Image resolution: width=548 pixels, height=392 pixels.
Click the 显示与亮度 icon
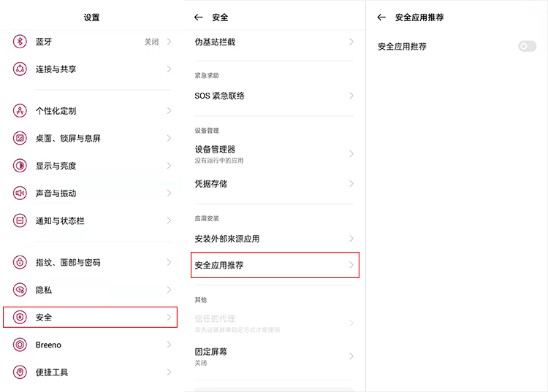pos(20,166)
